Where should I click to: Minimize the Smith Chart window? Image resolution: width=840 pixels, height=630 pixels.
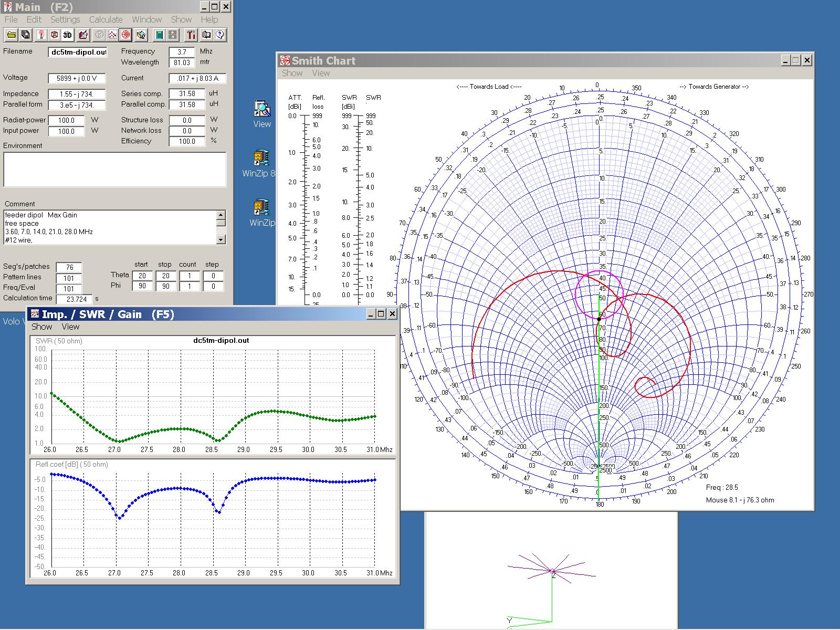coord(785,60)
